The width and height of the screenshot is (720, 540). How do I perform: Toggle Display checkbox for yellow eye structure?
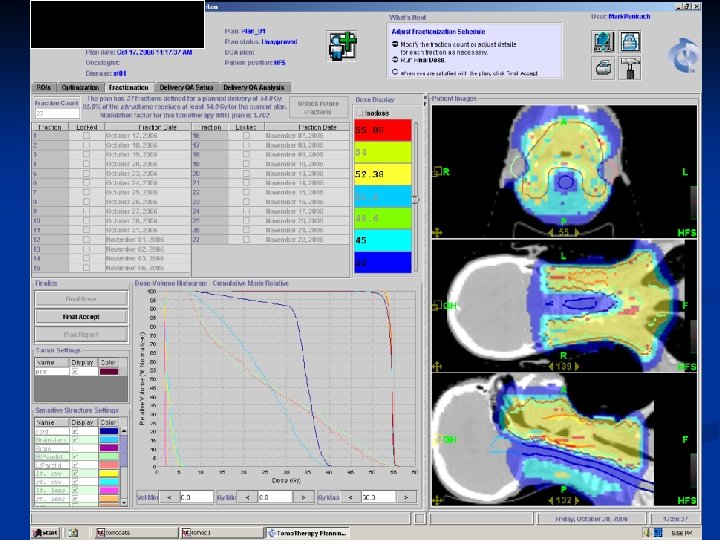(75, 473)
